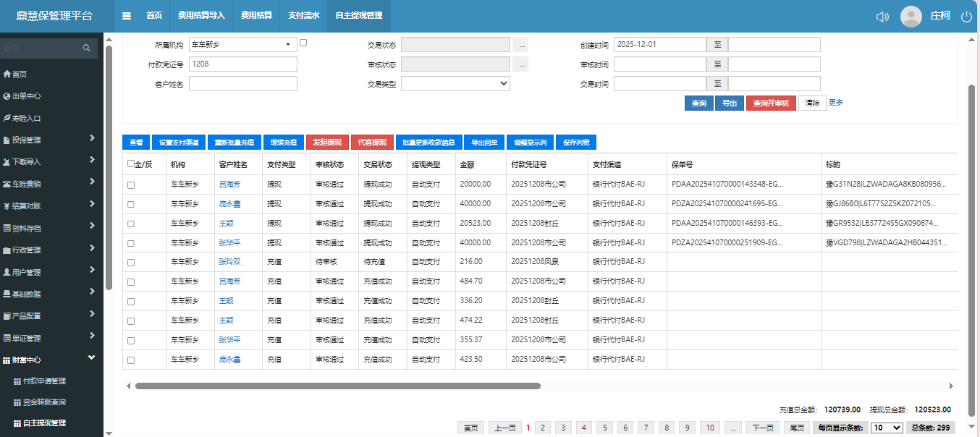Click the red 查询并审核 button
The width and height of the screenshot is (980, 437).
771,103
